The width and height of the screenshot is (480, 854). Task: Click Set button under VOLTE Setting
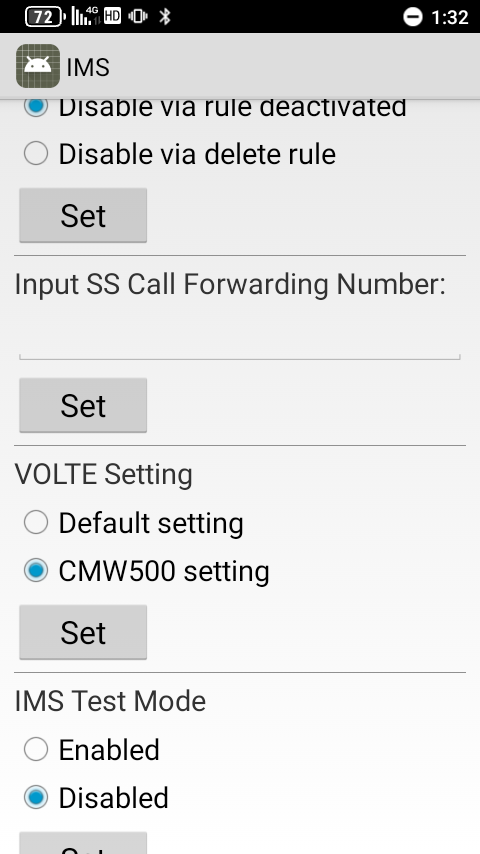point(83,632)
